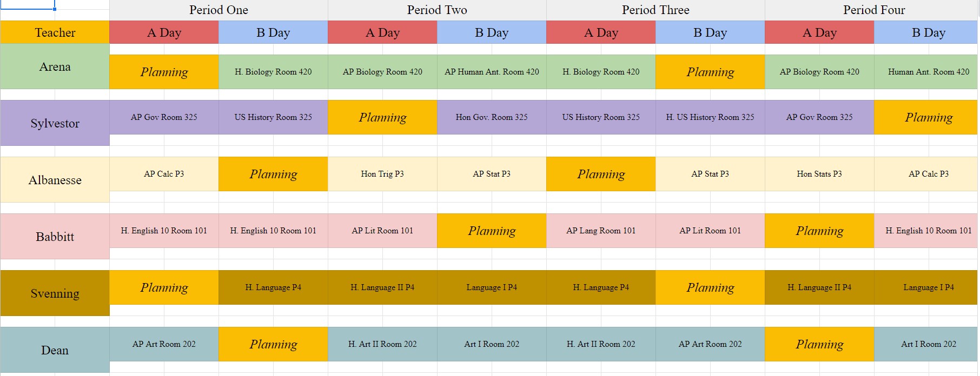Click Arena's Period One A Day Planning cell
The height and width of the screenshot is (376, 980).
(164, 72)
